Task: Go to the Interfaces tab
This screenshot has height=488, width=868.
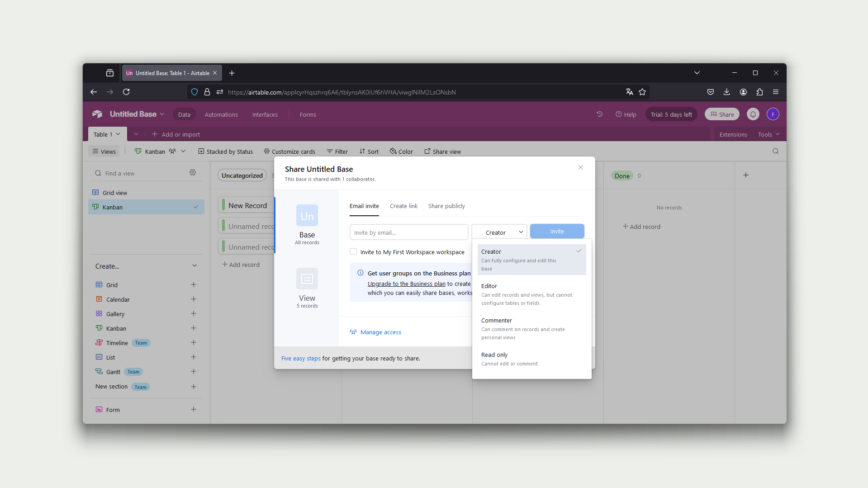Action: 265,114
